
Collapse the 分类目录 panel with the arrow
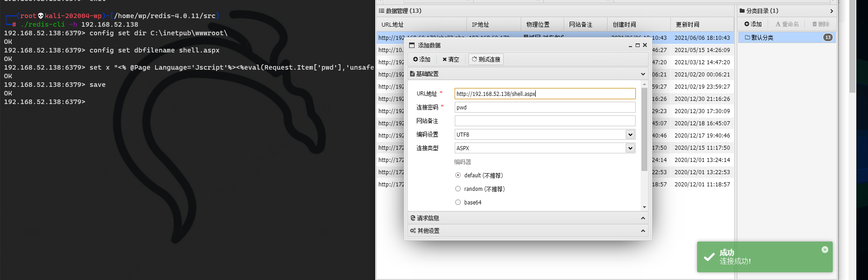tap(831, 11)
